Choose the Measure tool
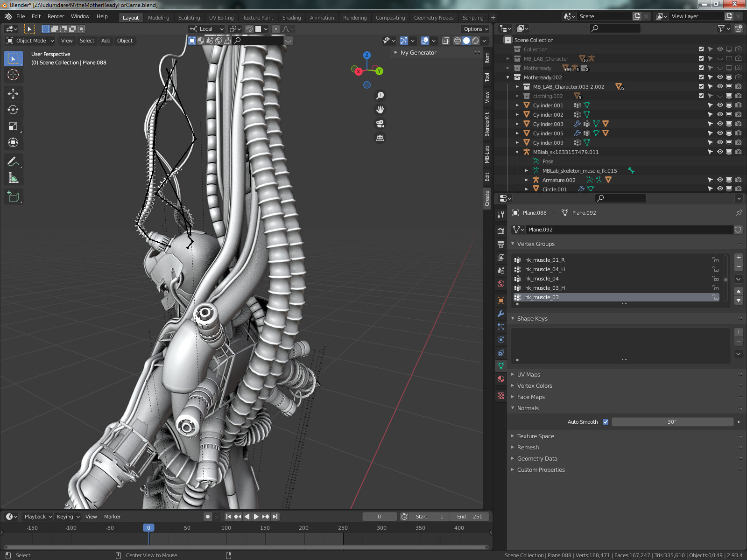747x560 pixels. point(13,178)
